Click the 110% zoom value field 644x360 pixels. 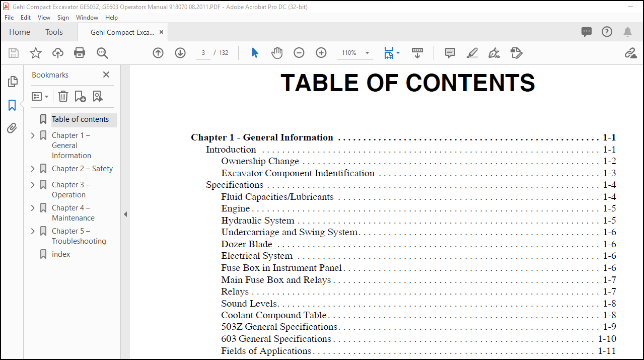(x=349, y=53)
